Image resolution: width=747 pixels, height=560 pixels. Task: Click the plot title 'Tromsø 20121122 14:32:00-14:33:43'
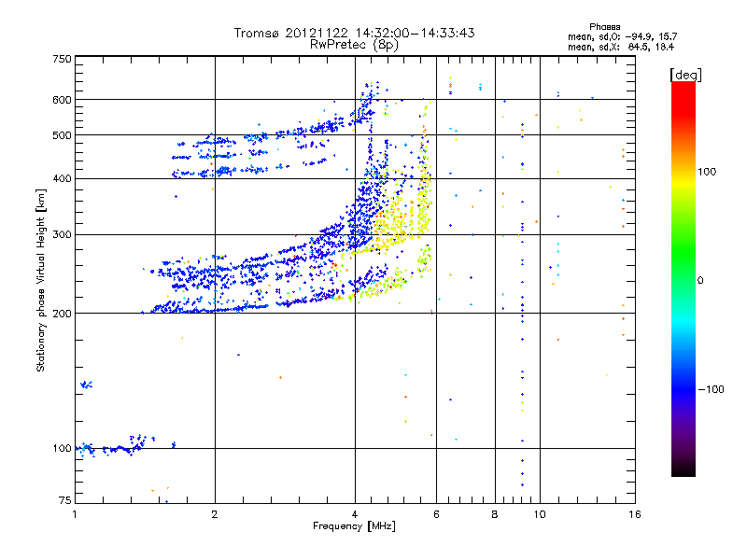point(354,33)
